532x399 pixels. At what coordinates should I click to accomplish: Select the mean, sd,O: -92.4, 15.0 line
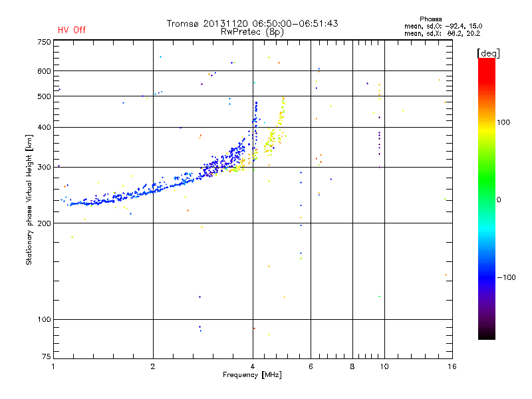[x=443, y=26]
